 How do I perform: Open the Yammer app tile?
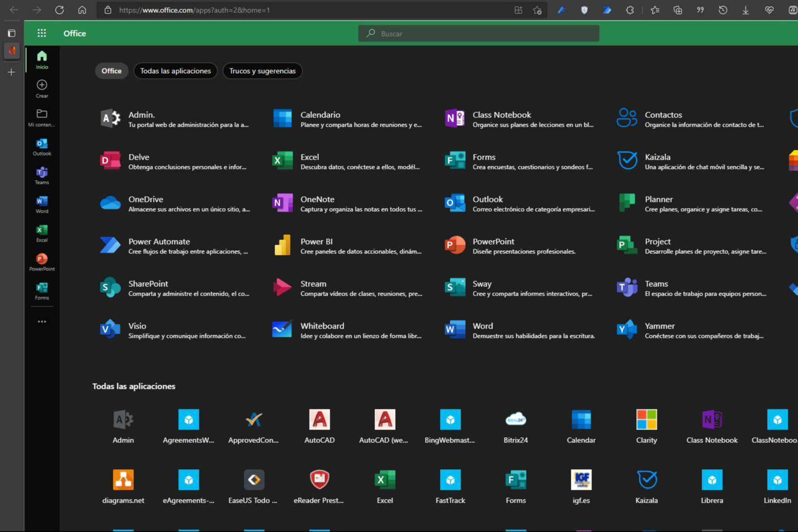[659, 330]
